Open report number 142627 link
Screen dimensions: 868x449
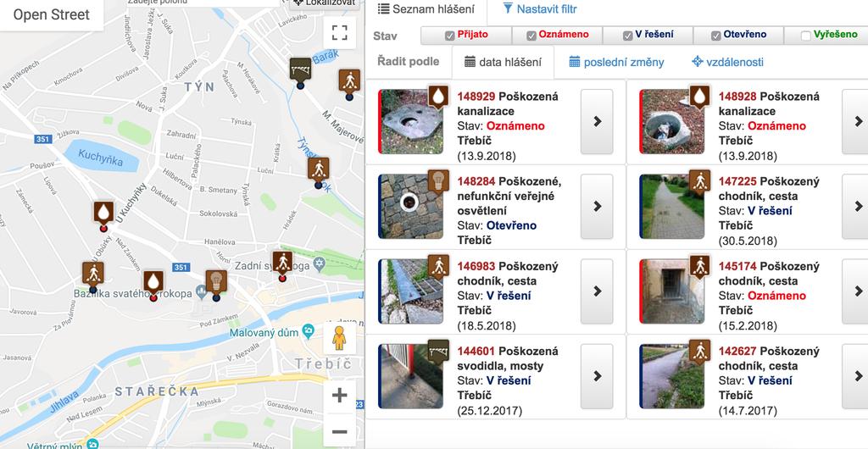pos(737,352)
